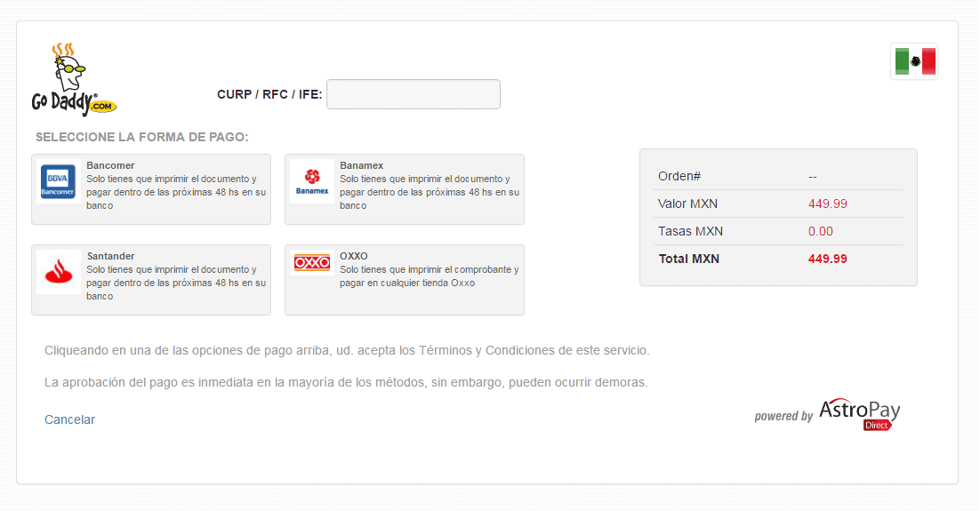Choose the Bancomer payment title
The height and width of the screenshot is (511, 980).
[x=110, y=165]
